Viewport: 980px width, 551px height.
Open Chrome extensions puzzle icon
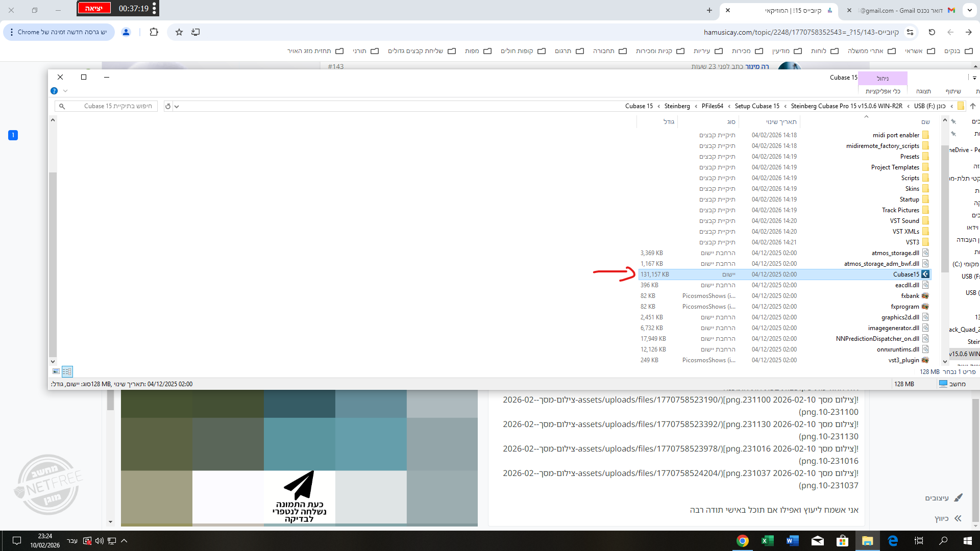tap(154, 32)
